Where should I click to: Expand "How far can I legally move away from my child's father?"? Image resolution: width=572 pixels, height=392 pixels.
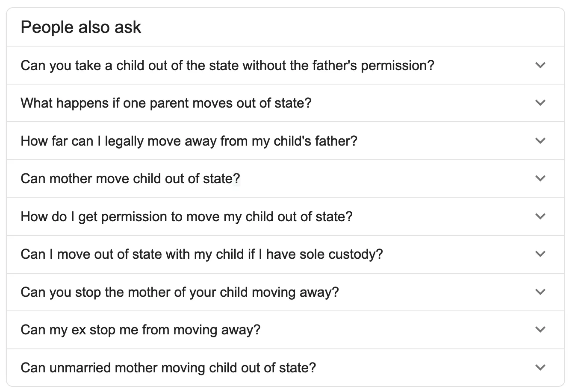(x=189, y=140)
